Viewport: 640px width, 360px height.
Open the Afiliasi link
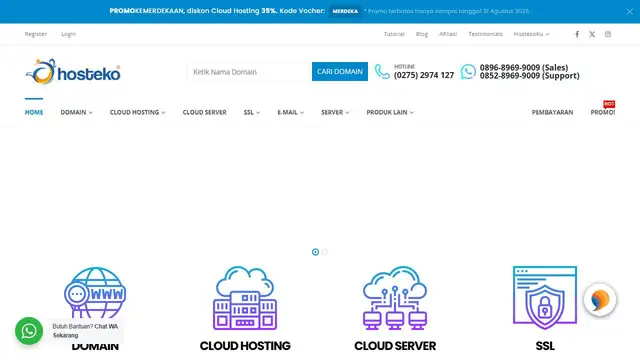[x=448, y=34]
